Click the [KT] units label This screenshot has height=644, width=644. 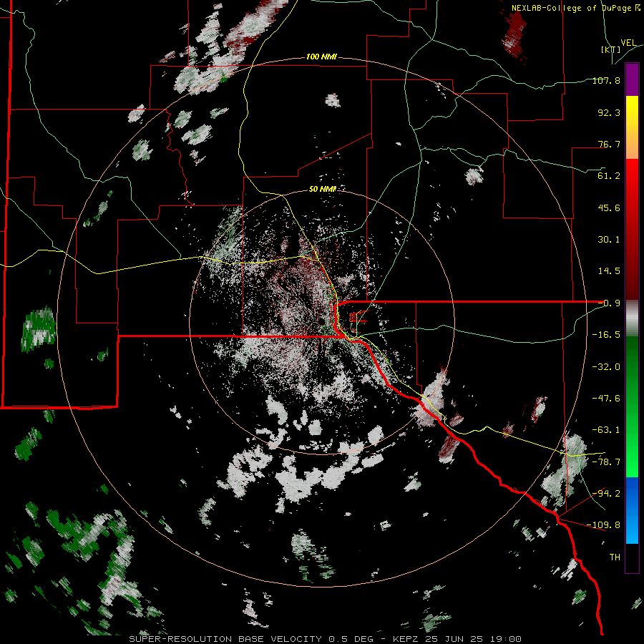(610, 49)
